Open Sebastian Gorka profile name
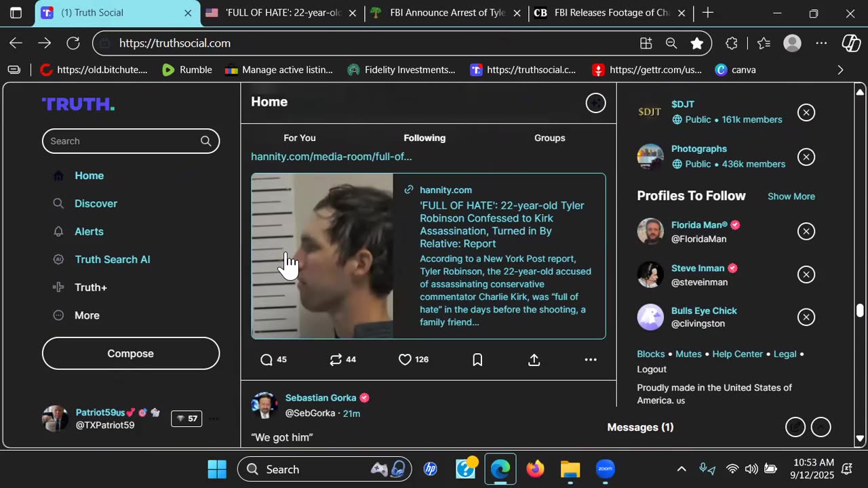Viewport: 868px width, 488px height. (x=321, y=398)
